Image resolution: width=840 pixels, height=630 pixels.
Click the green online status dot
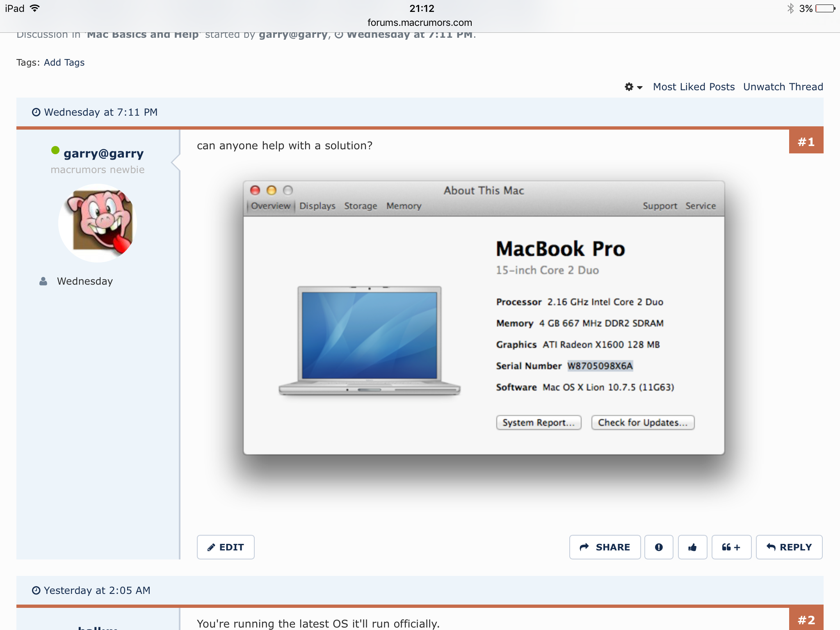55,150
